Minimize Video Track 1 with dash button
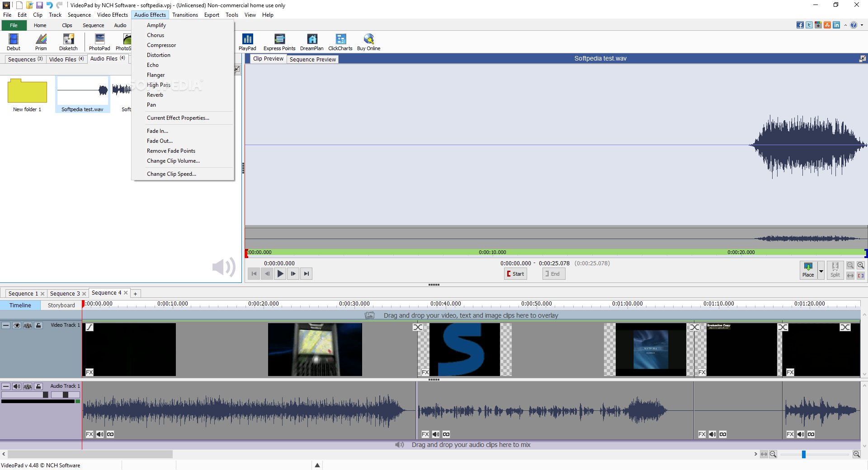The width and height of the screenshot is (868, 470). coord(6,325)
